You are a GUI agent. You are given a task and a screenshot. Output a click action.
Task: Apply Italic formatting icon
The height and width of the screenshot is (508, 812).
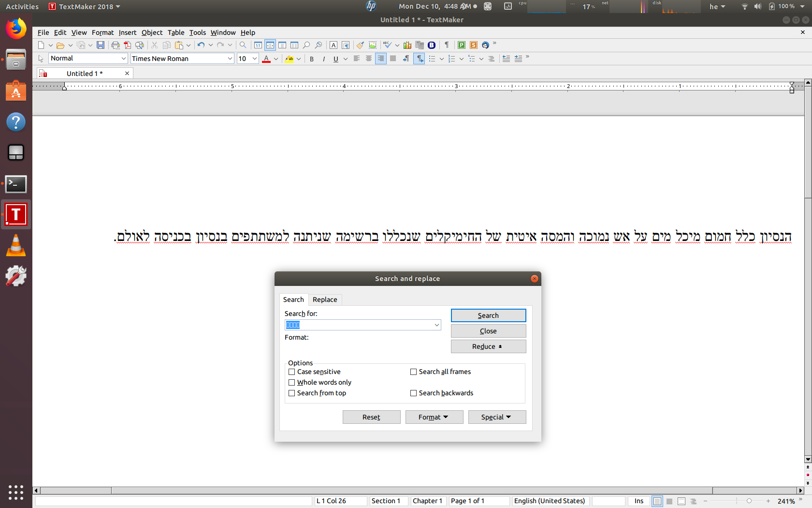[324, 59]
